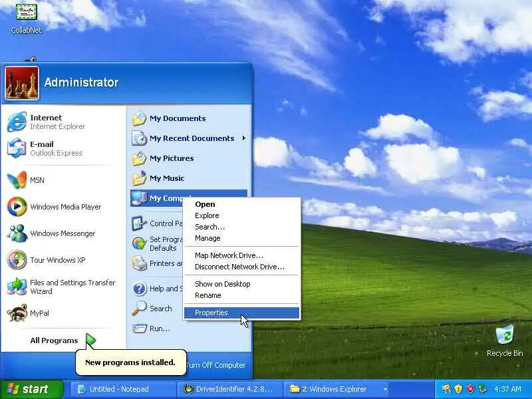This screenshot has height=399, width=532.
Task: Expand All Programs green arrow
Action: pyautogui.click(x=90, y=340)
